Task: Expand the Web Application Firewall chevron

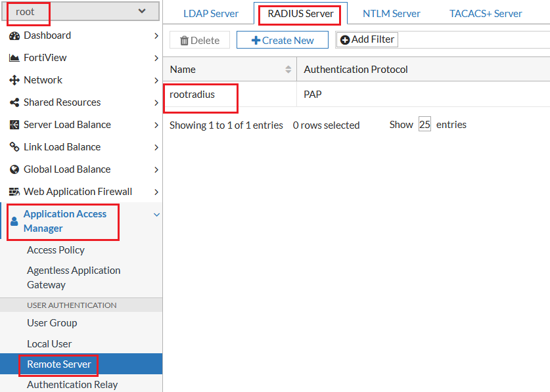Action: tap(156, 192)
